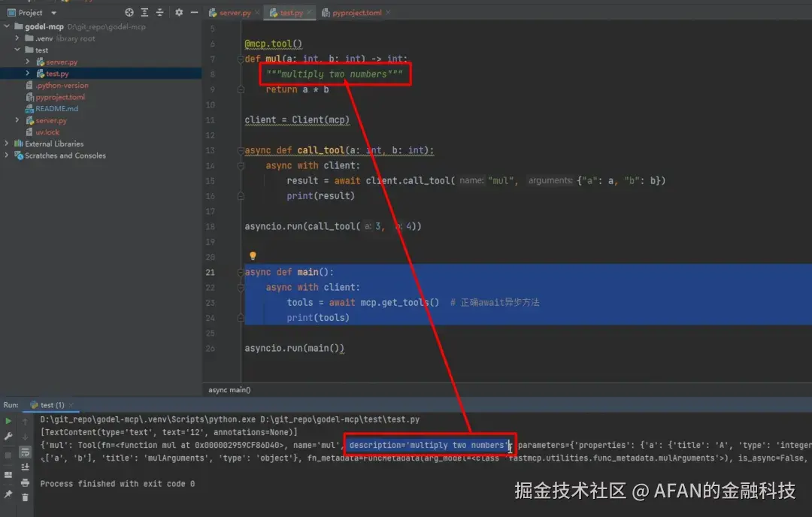Click the python.exe command line in console
This screenshot has height=517, width=812.
click(230, 419)
